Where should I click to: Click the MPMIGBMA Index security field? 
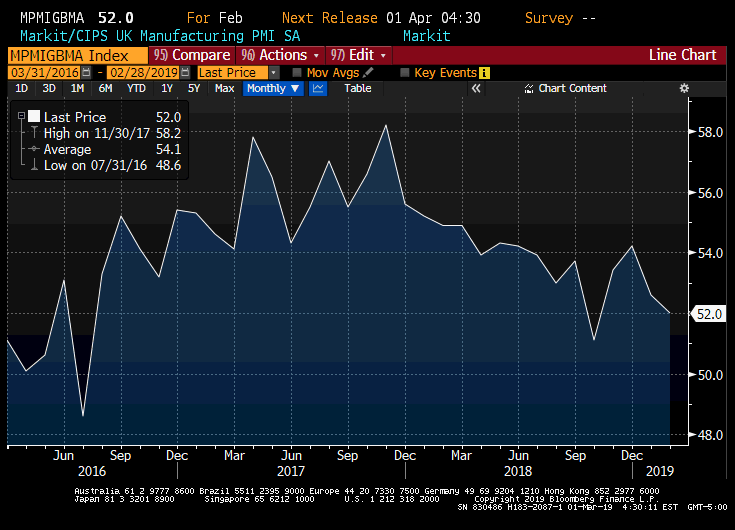click(78, 56)
